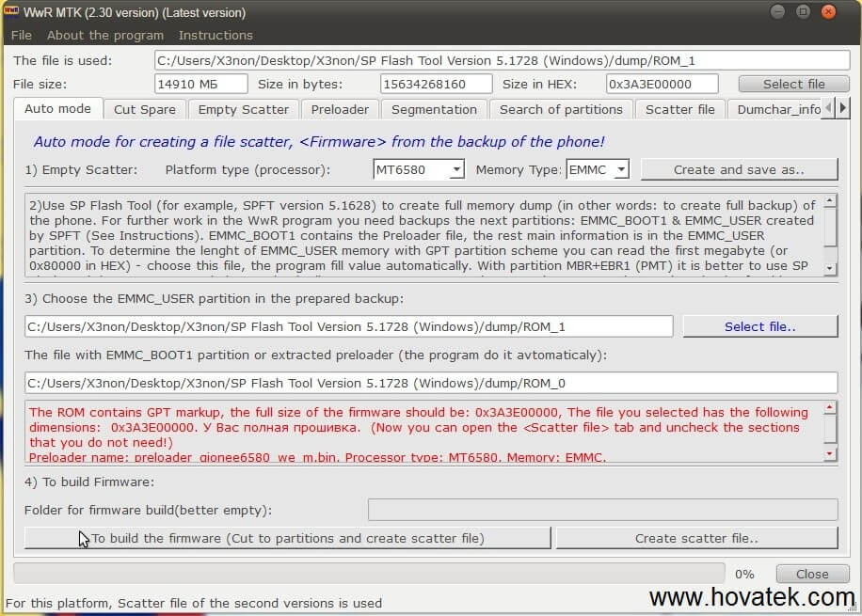This screenshot has height=616, width=862.
Task: Click the EMMC_BOOT1 ROM_0 path field
Action: point(431,383)
